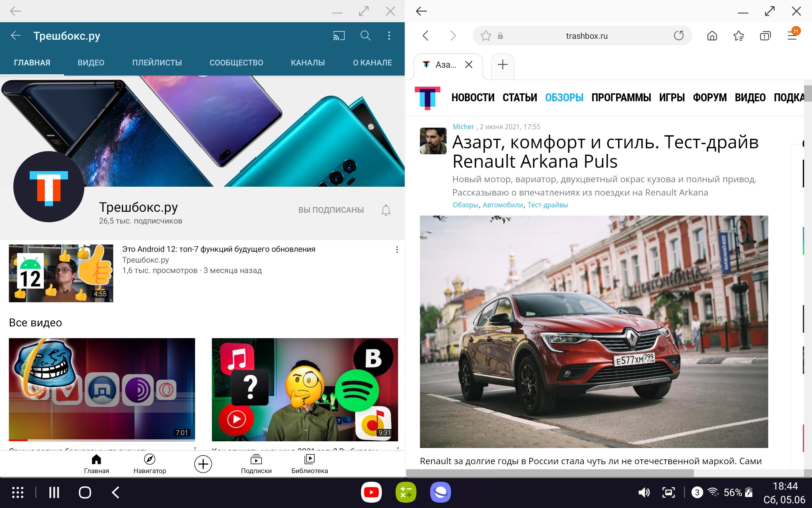Viewport: 812px width, 508px height.
Task: Open recents button in taskbar
Action: point(54,492)
